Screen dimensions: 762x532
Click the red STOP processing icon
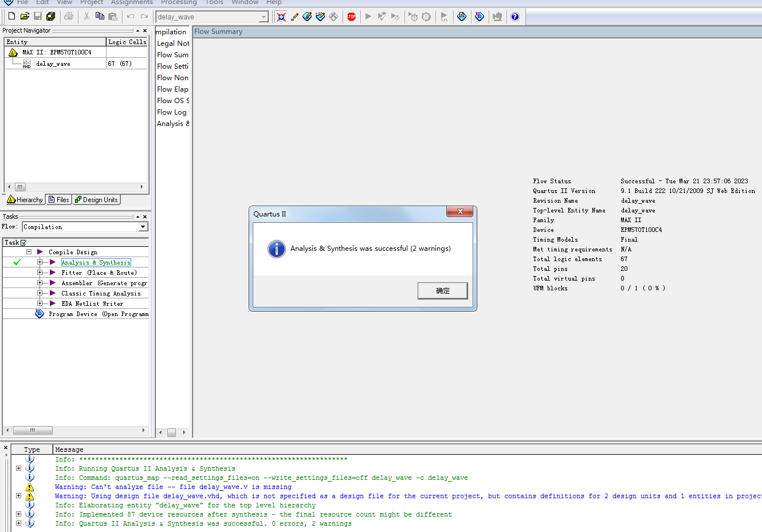351,17
